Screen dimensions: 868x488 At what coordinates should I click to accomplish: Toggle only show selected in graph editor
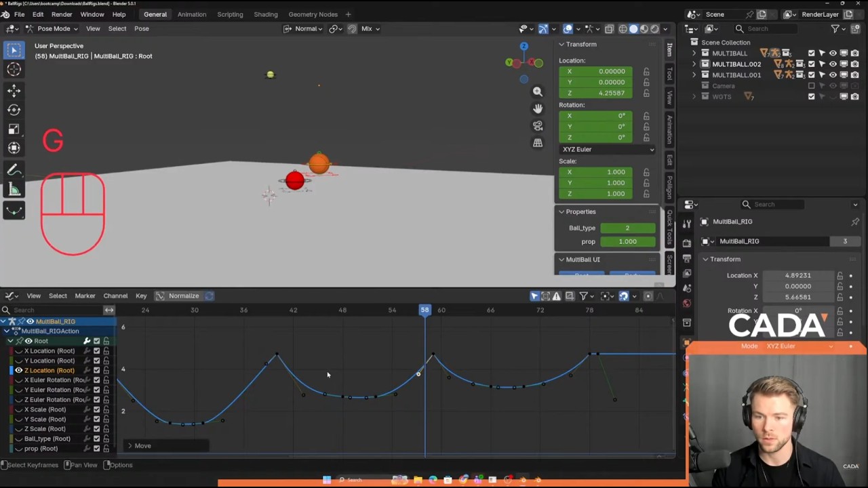[534, 296]
